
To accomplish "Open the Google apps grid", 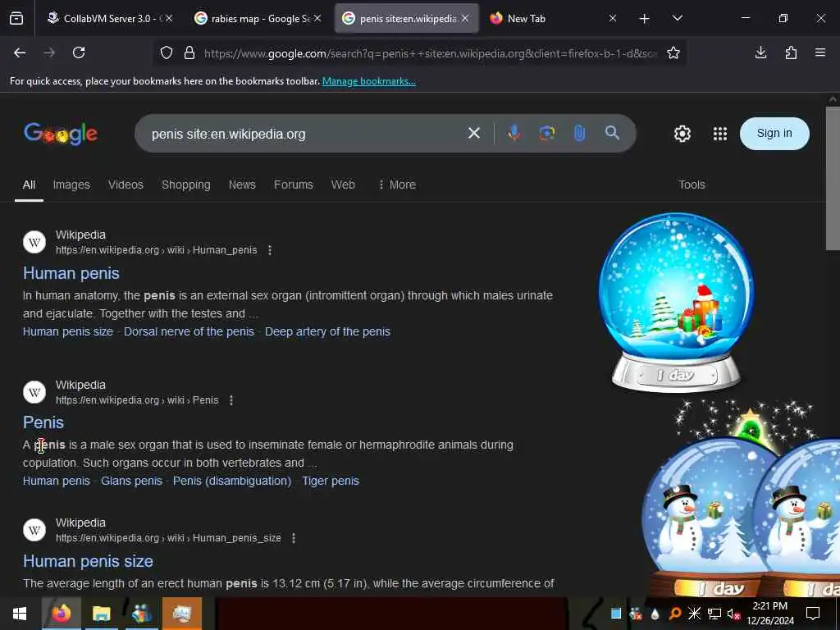I will point(720,134).
